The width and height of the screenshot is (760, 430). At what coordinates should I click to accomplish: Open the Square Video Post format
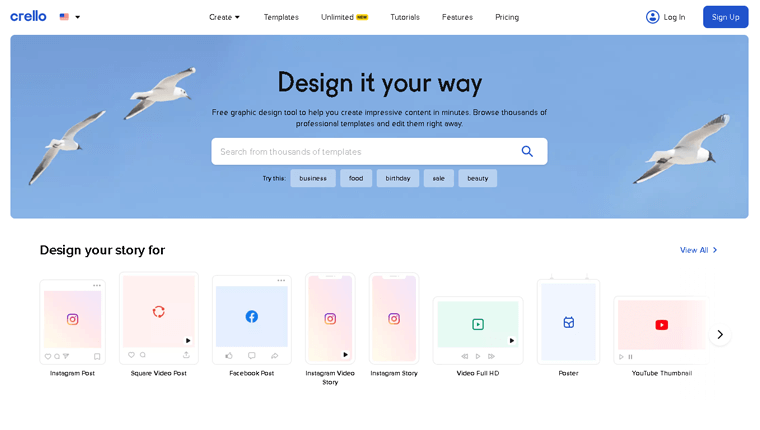[158, 313]
